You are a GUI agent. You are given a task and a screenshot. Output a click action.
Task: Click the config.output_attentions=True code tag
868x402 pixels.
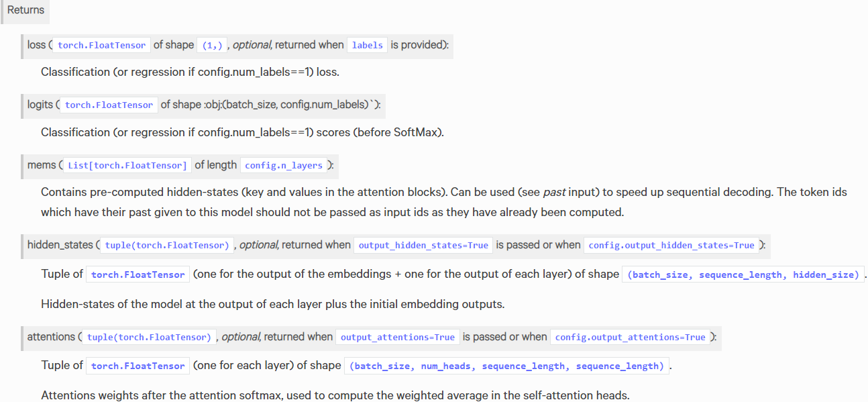pos(631,337)
